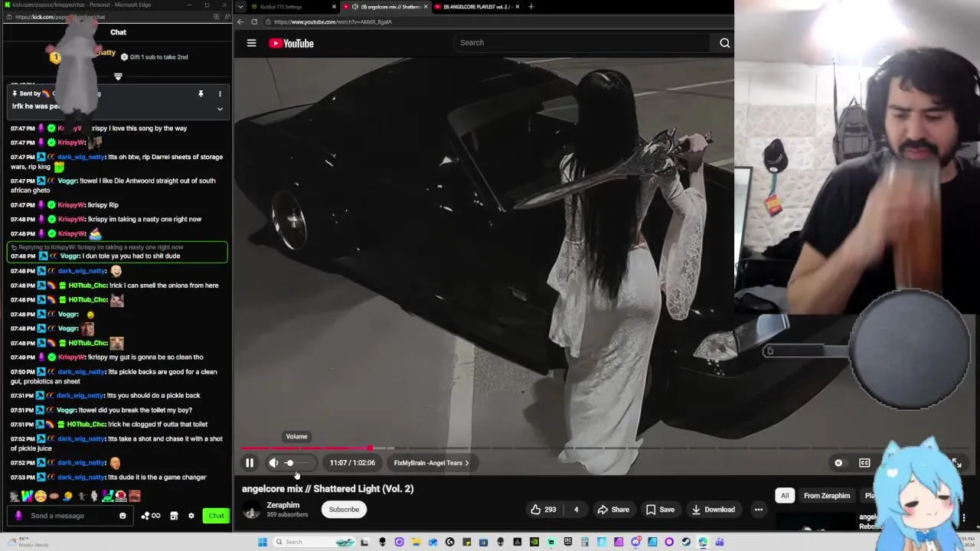Viewport: 980px width, 551px height.
Task: Click dark_wig_natty username at 07:53 PM
Action: 81,478
